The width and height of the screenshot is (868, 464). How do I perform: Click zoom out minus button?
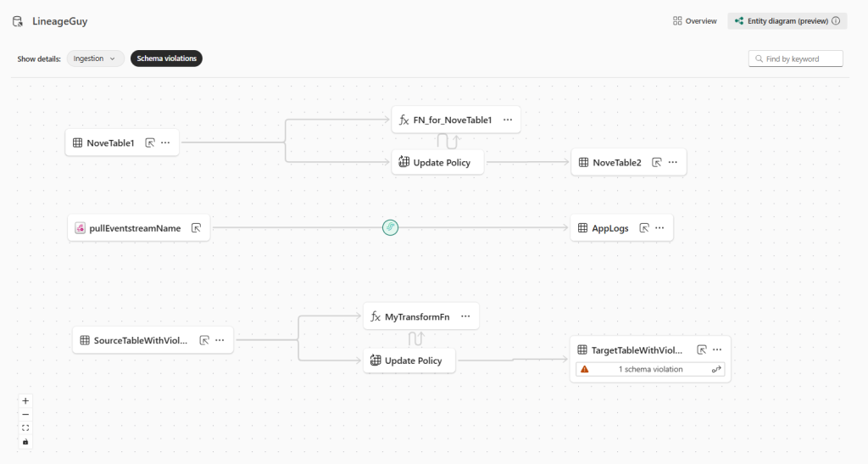tap(25, 414)
